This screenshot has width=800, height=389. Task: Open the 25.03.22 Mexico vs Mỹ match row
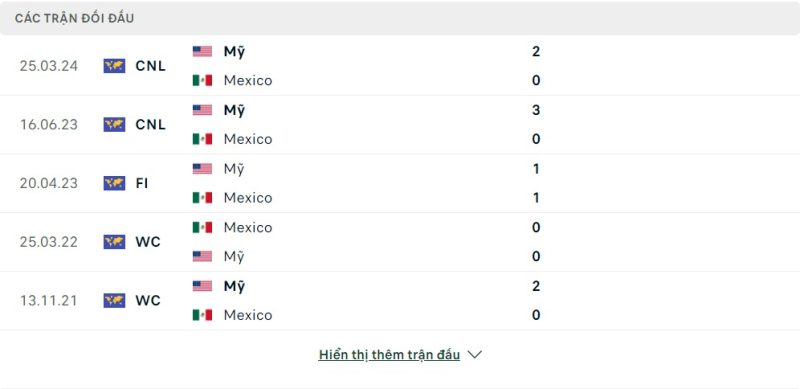pyautogui.click(x=400, y=242)
